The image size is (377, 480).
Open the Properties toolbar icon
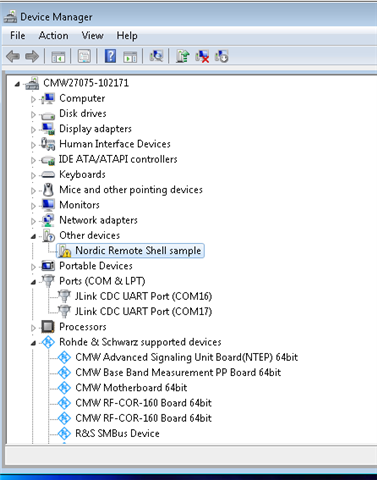(x=84, y=56)
